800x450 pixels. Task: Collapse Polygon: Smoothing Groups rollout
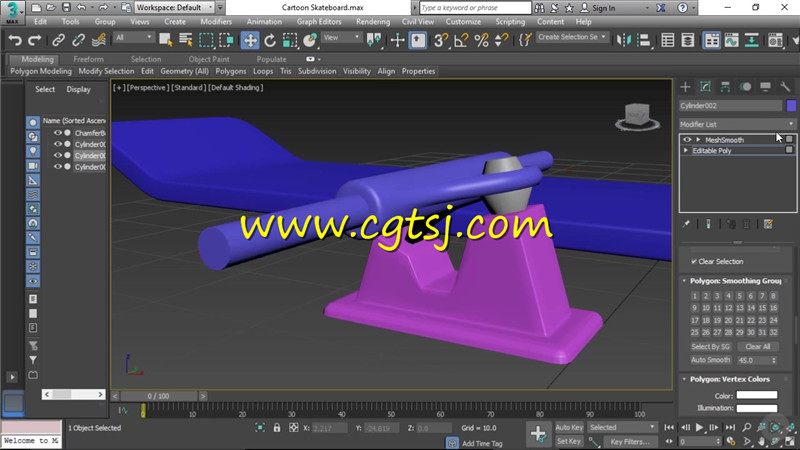[x=684, y=281]
